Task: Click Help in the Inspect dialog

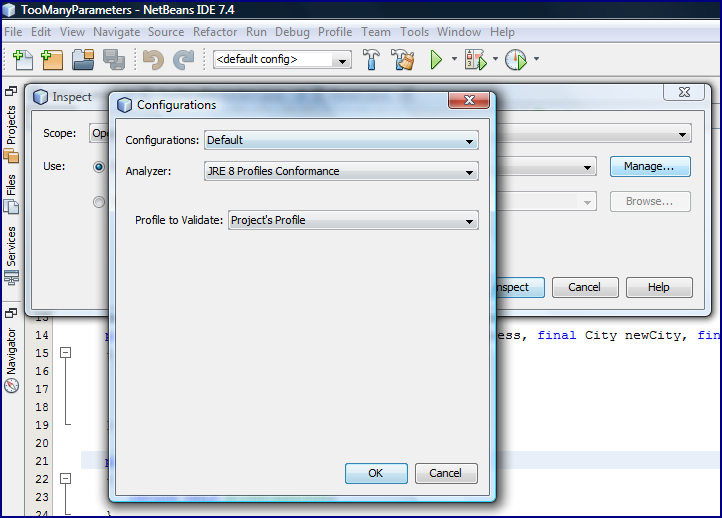Action: (x=659, y=287)
